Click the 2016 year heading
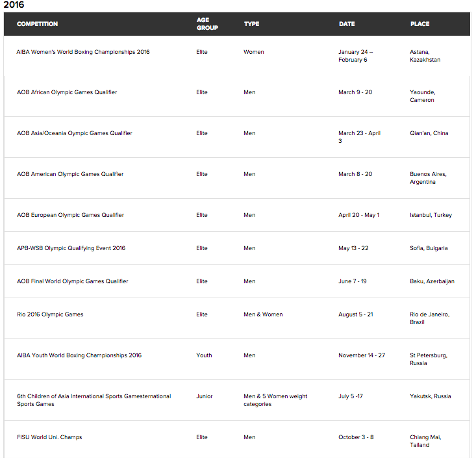This screenshot has height=458, width=476. click(x=14, y=5)
